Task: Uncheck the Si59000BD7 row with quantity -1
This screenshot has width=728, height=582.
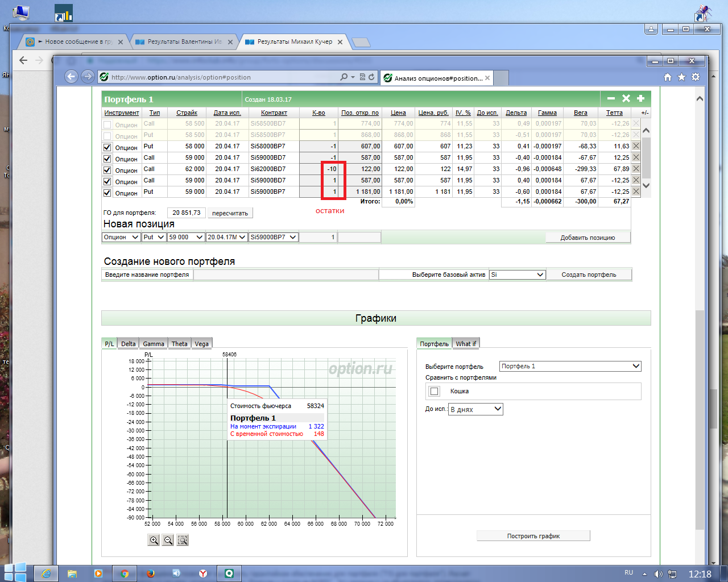Action: [107, 159]
